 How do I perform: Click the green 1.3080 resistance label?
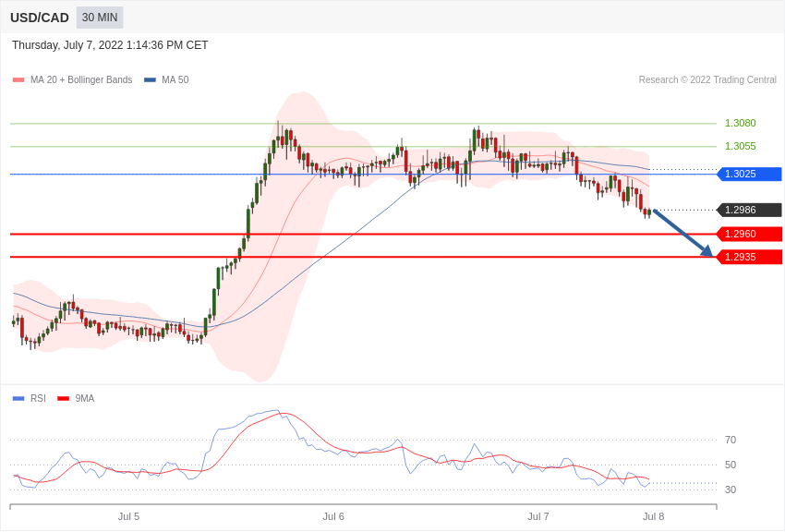[740, 123]
